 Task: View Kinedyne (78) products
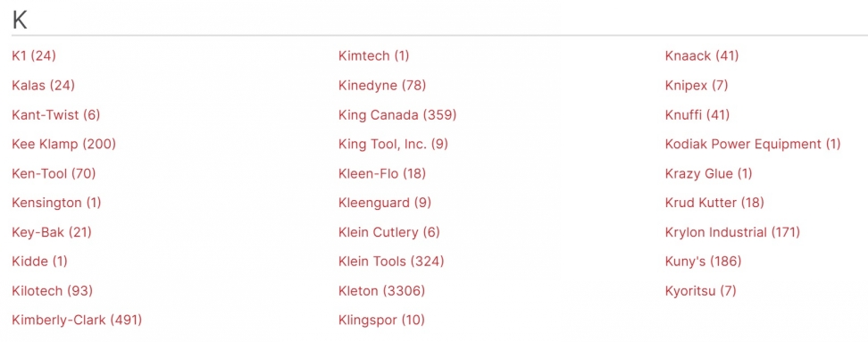pos(382,85)
